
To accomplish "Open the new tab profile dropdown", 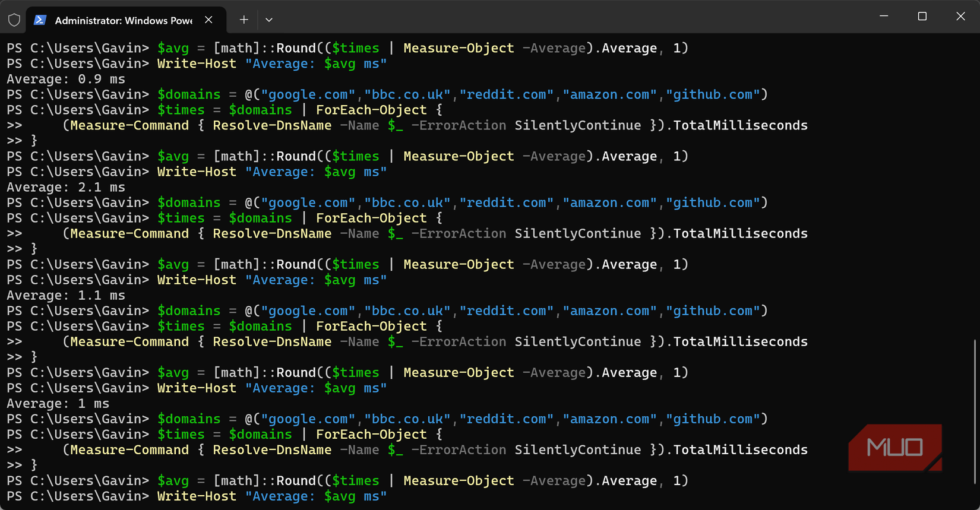I will (x=269, y=20).
